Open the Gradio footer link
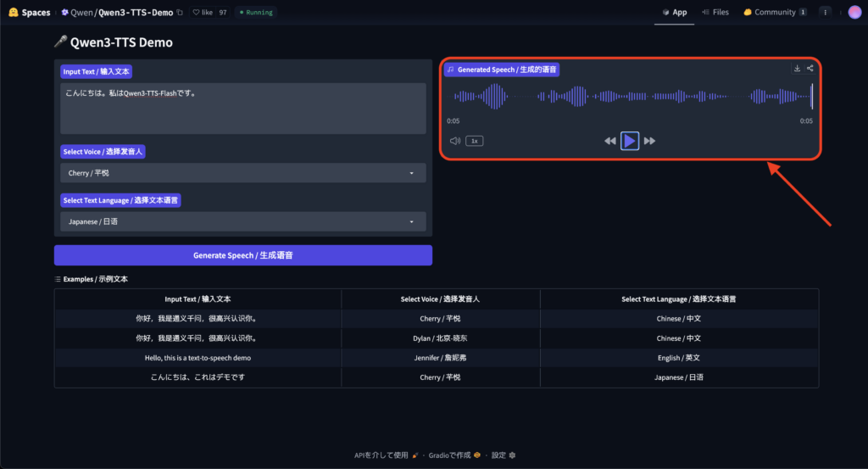The height and width of the screenshot is (469, 868). 454,455
